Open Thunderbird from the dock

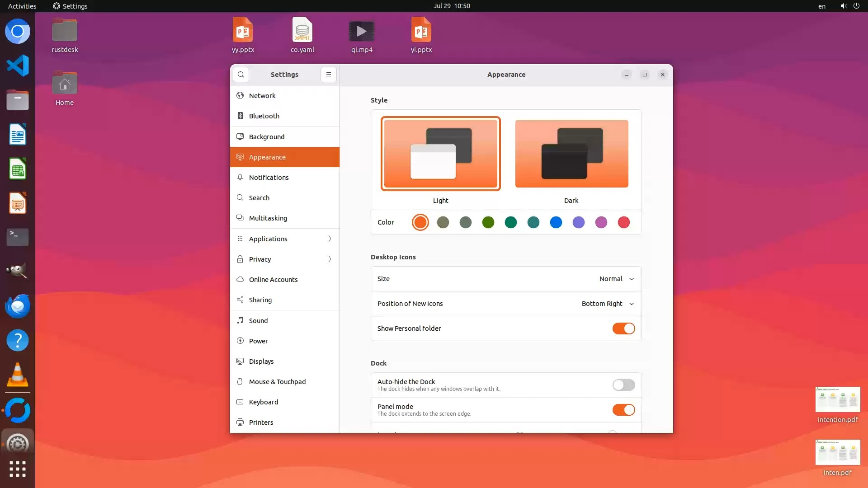click(18, 306)
